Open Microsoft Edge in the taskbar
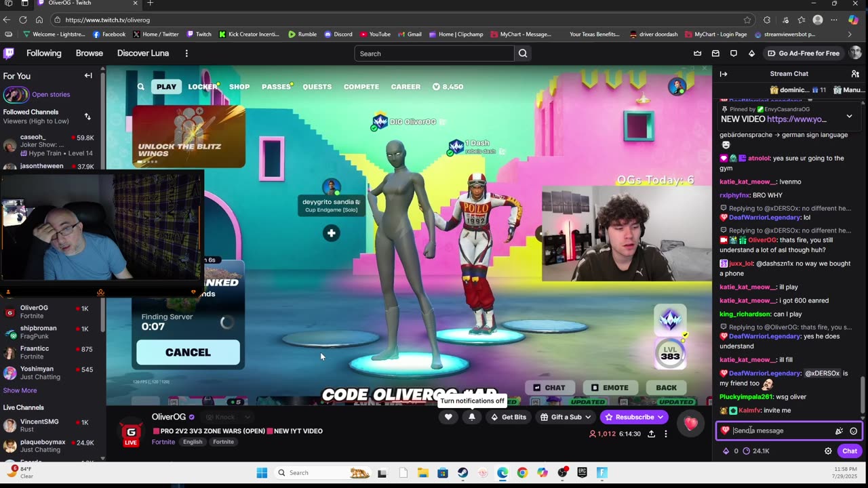Screen dimensions: 868x488 point(502,472)
